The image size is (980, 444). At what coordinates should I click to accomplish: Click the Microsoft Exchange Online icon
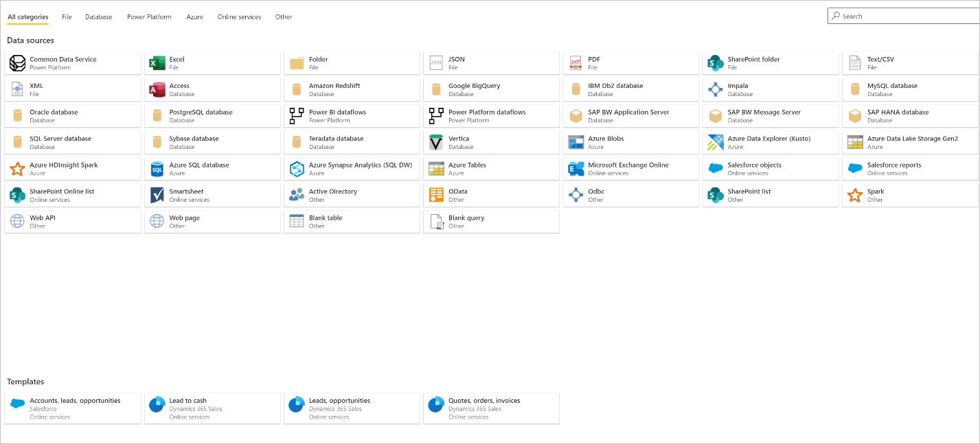click(576, 169)
